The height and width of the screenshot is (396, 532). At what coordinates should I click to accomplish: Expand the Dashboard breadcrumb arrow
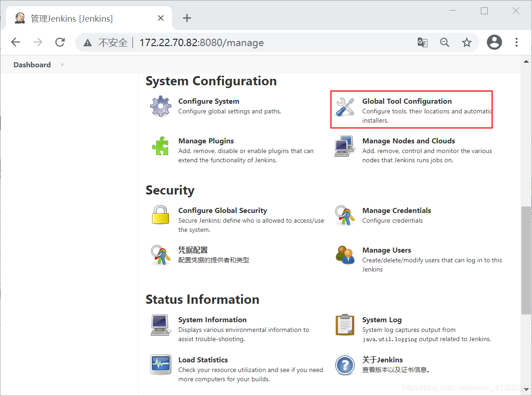[63, 65]
